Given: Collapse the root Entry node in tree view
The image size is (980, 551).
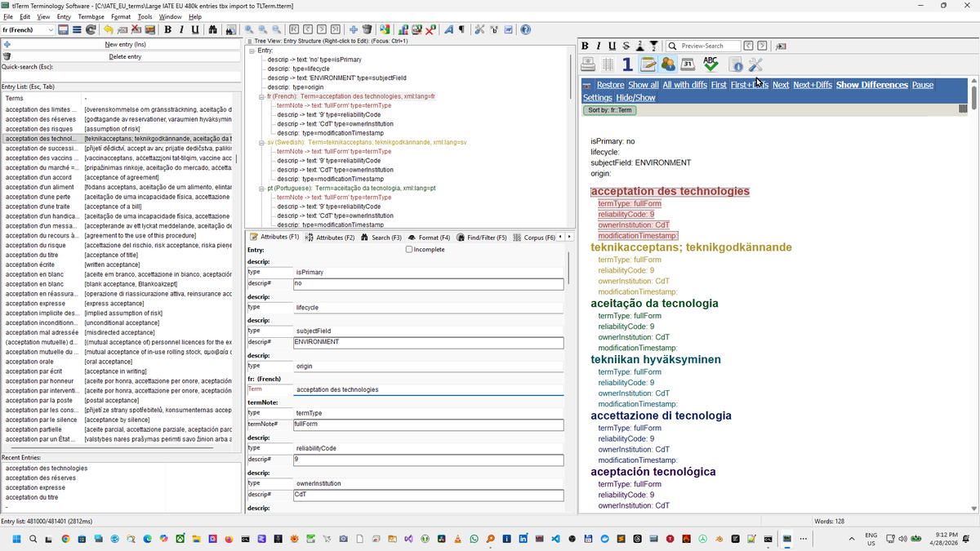Looking at the screenshot, I should 252,51.
